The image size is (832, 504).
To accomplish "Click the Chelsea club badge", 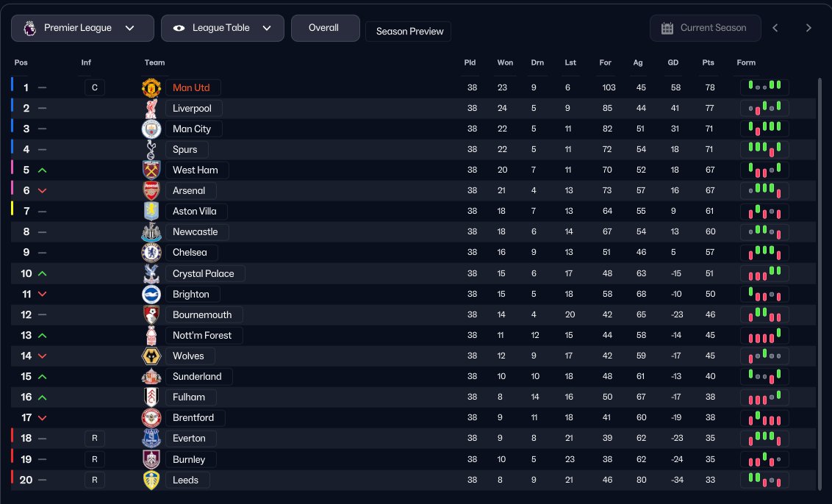I will click(151, 253).
